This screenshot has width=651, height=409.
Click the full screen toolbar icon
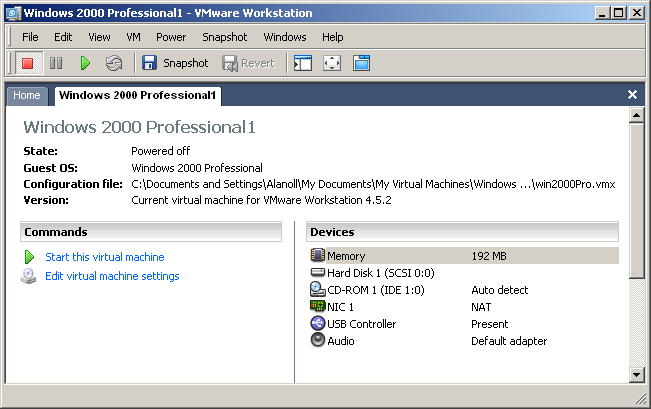(332, 64)
